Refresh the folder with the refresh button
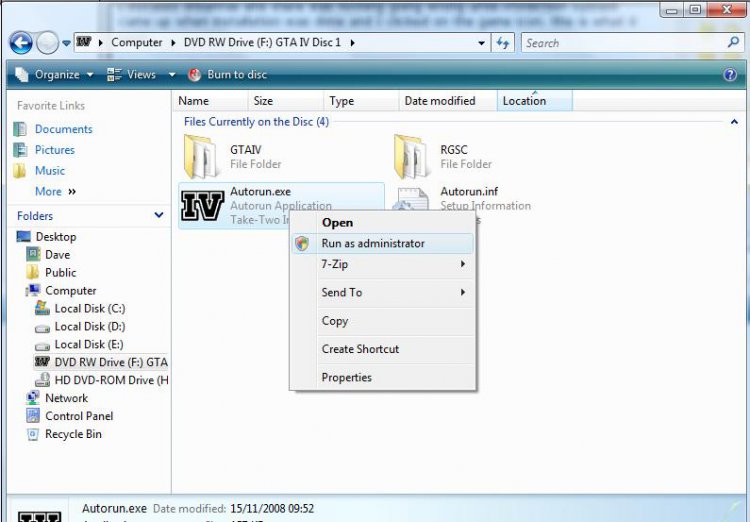 point(503,43)
